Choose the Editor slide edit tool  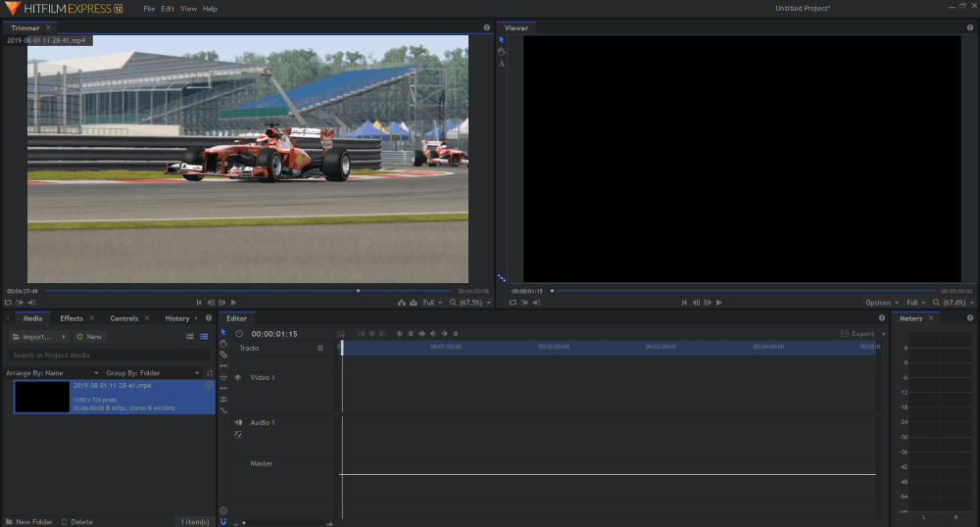tap(223, 377)
